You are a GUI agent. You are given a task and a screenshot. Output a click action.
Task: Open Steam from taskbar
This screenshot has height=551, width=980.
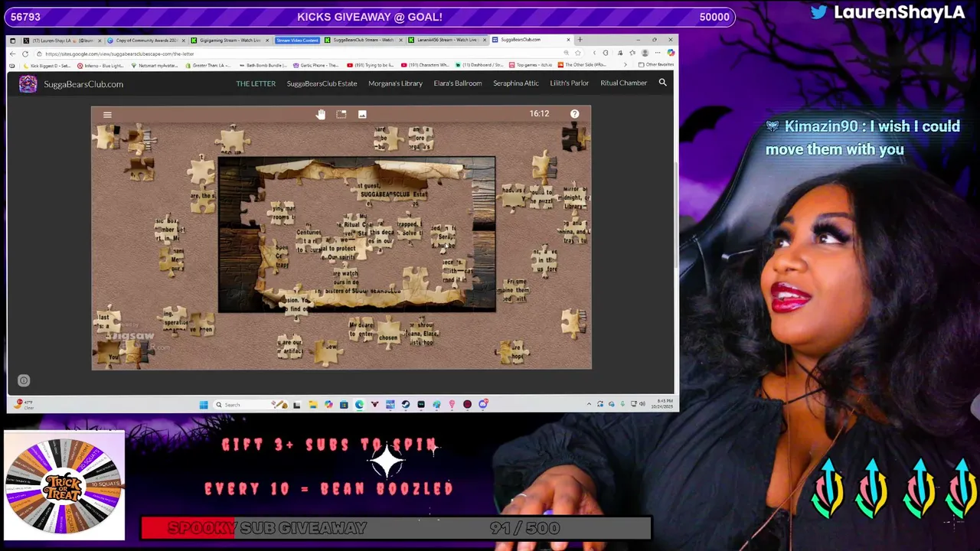pyautogui.click(x=406, y=404)
